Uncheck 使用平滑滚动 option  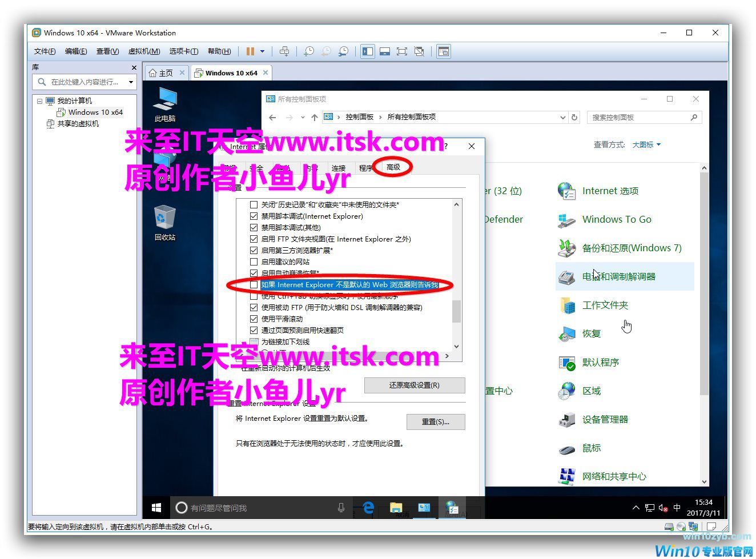[x=254, y=319]
